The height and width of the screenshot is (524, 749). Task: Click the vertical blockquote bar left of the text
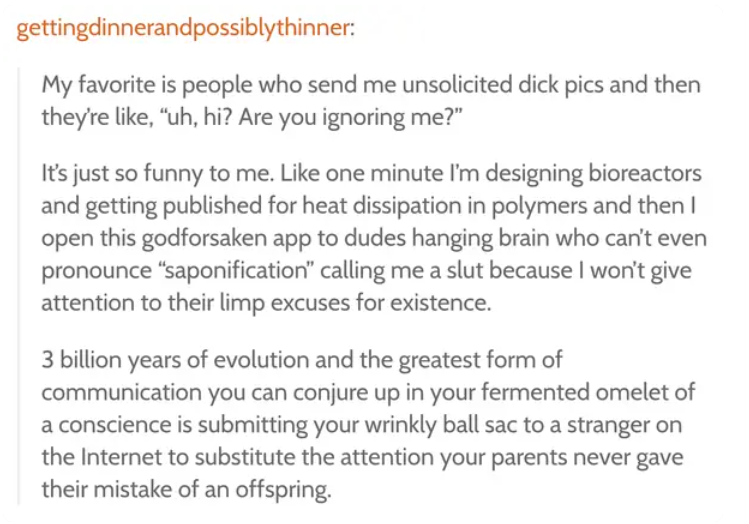[19, 286]
